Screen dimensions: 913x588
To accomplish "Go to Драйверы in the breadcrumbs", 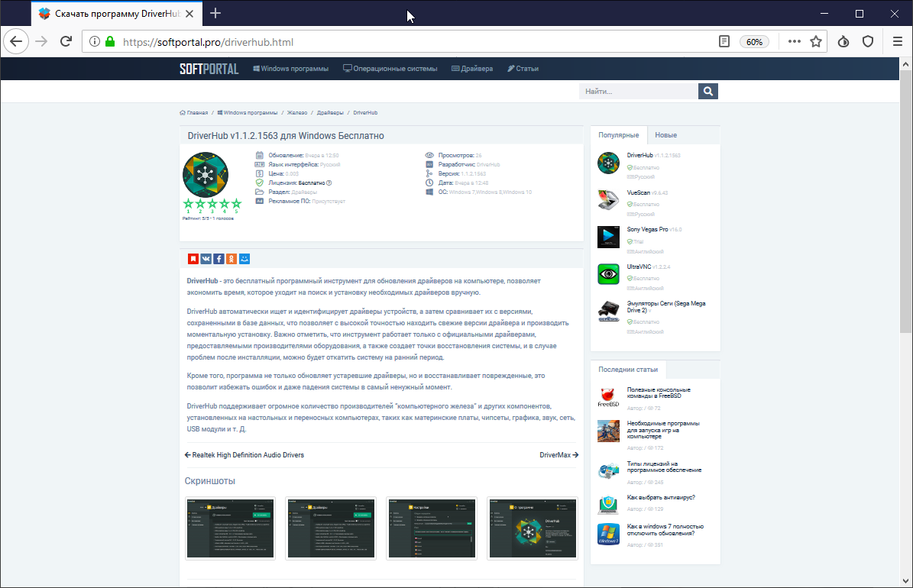I will [330, 113].
